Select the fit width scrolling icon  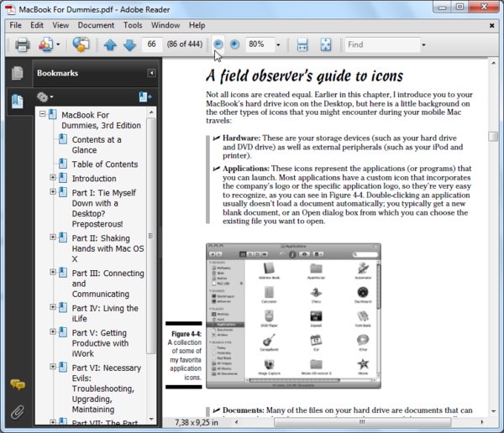[302, 44]
